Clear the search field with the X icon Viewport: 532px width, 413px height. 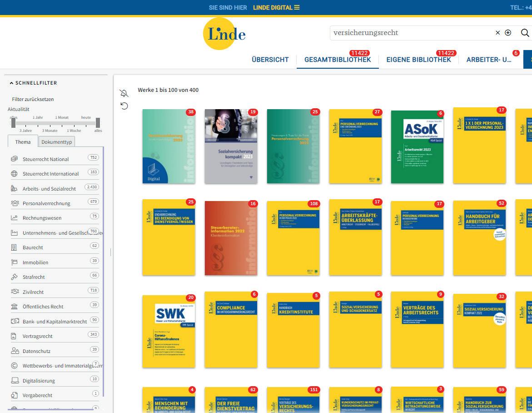498,33
